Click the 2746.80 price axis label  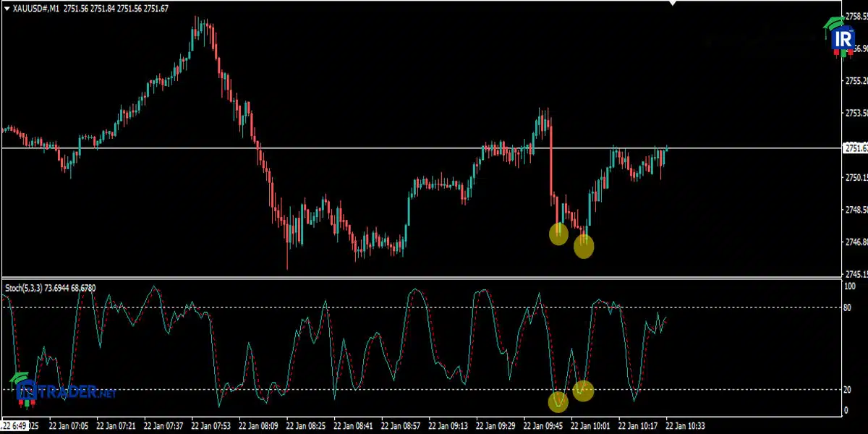pyautogui.click(x=856, y=242)
